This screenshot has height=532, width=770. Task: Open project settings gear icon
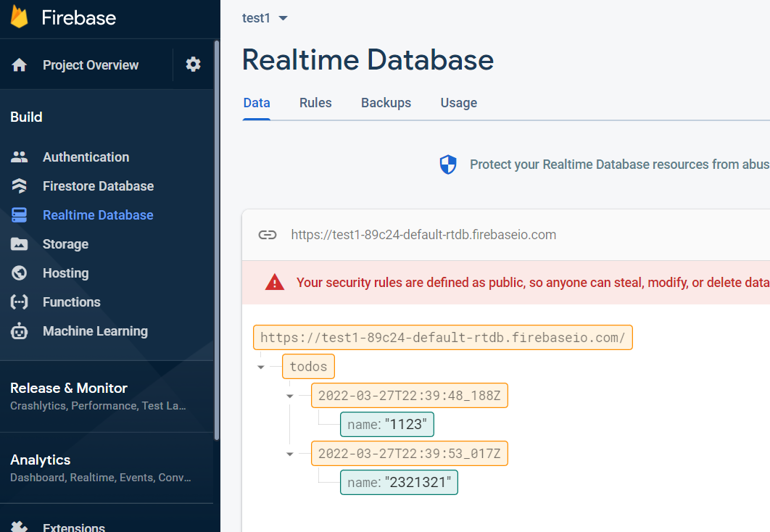click(193, 65)
